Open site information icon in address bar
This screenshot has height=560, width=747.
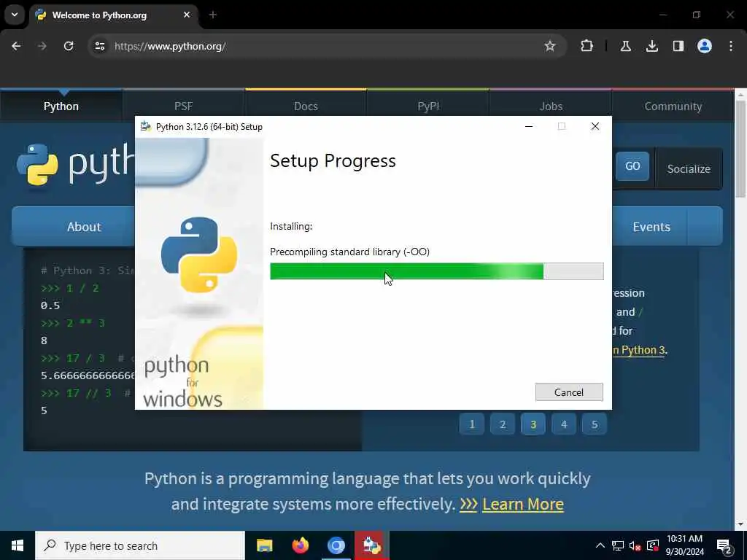pos(99,46)
